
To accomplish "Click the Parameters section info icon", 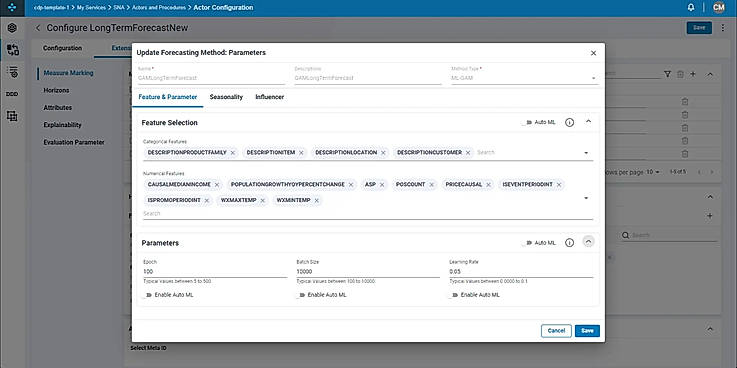I will (x=569, y=243).
